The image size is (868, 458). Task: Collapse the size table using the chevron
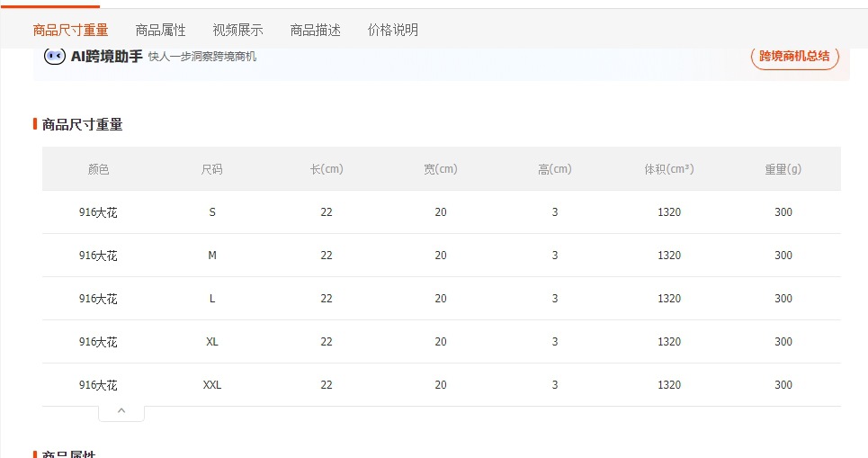point(121,411)
